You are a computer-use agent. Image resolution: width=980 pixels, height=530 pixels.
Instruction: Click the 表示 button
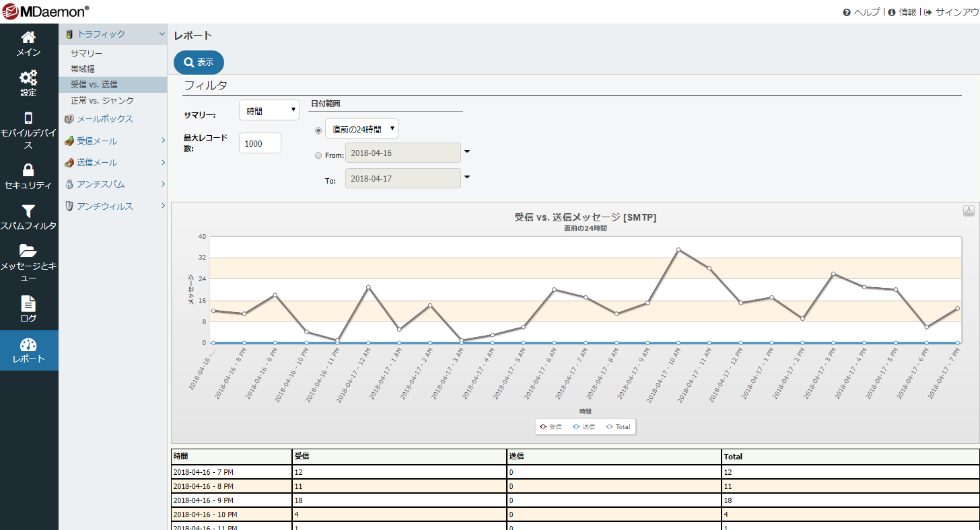tap(199, 62)
